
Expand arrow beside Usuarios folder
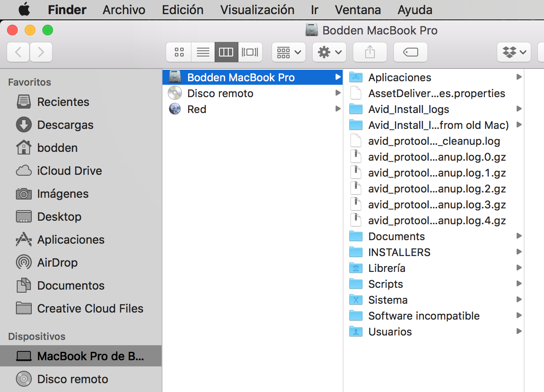(x=519, y=332)
